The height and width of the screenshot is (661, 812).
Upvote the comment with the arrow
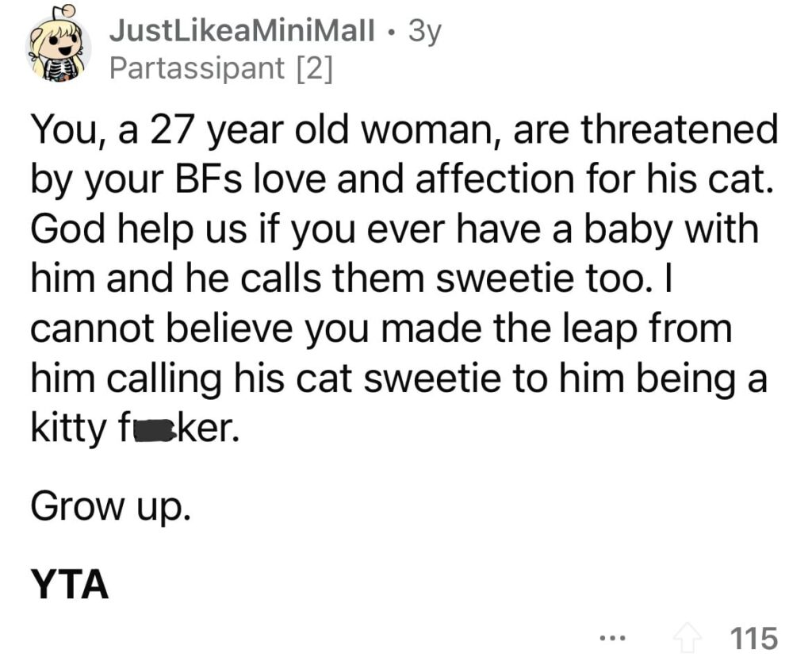coord(687,638)
